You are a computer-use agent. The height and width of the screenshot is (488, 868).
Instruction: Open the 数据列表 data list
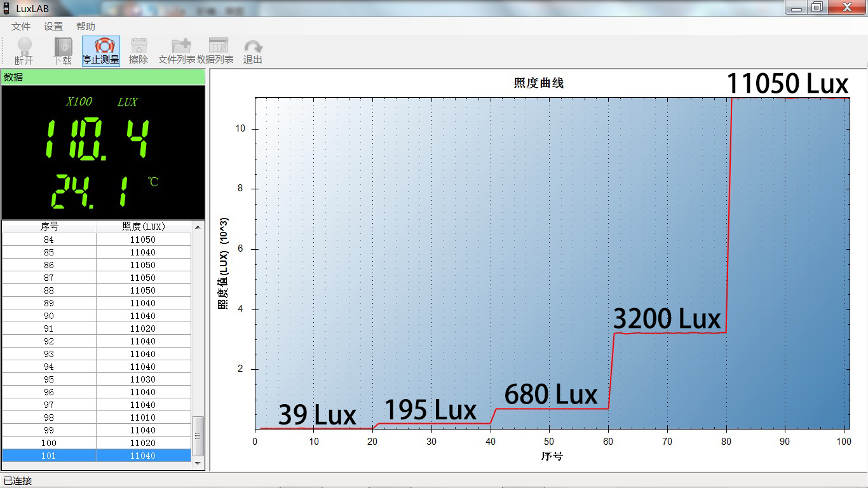[x=215, y=51]
